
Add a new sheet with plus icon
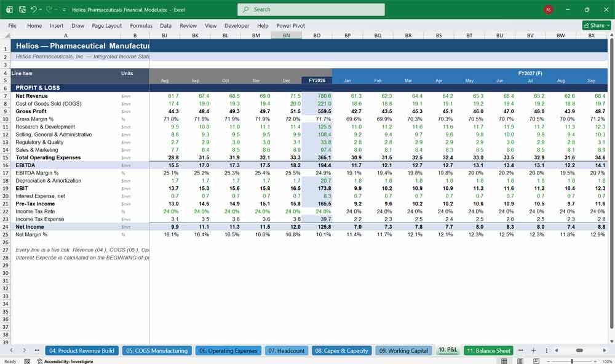tap(533, 350)
